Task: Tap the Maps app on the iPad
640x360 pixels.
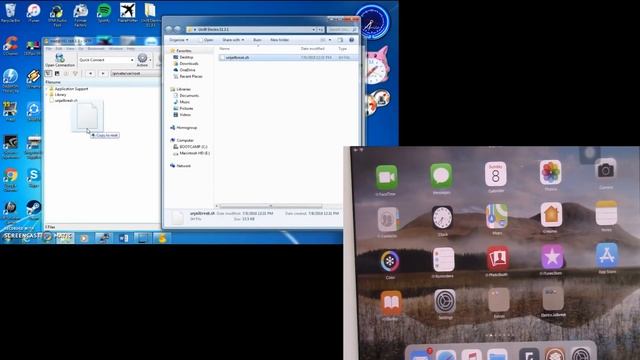Action: click(497, 216)
